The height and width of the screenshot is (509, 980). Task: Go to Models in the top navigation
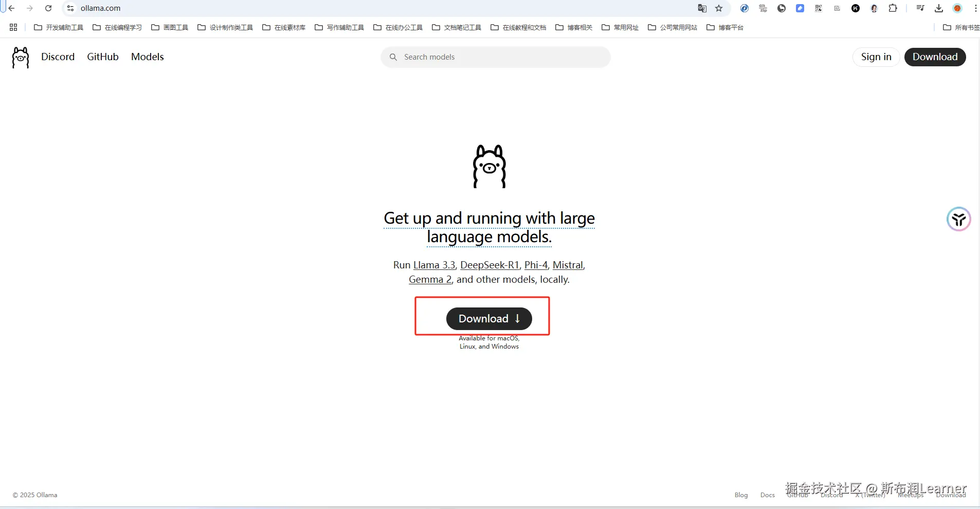148,57
